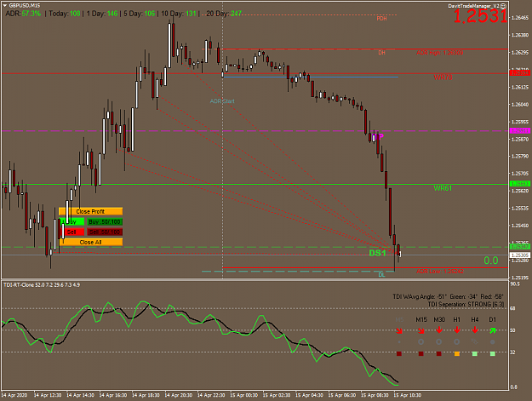Image resolution: width=532 pixels, height=401 pixels.
Task: Click the filled circle in D1 column
Action: coord(493,342)
